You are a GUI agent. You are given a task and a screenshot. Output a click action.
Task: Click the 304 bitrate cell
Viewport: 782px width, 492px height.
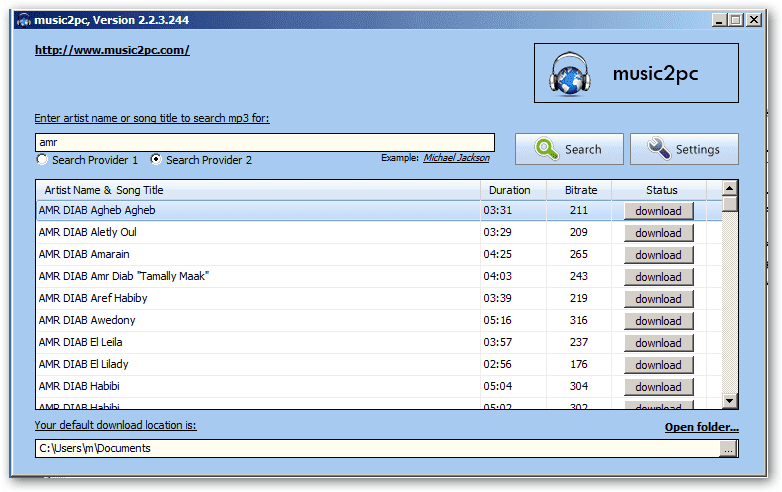[x=579, y=386]
